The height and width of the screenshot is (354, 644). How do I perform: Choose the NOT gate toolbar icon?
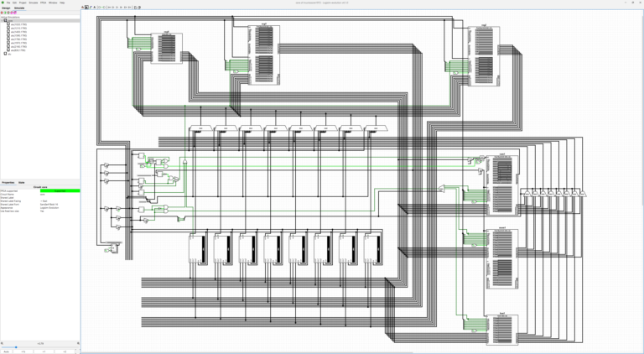coord(109,8)
